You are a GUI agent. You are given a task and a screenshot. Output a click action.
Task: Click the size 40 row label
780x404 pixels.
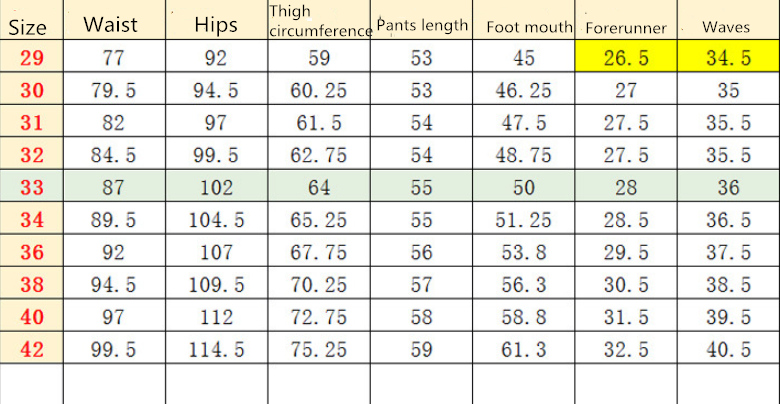pyautogui.click(x=32, y=317)
